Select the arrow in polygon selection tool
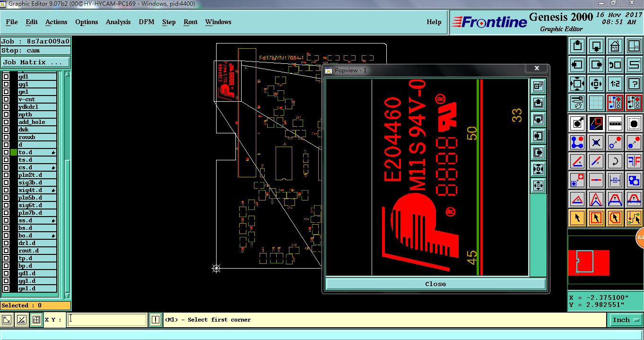This screenshot has width=644, height=340. [x=615, y=218]
